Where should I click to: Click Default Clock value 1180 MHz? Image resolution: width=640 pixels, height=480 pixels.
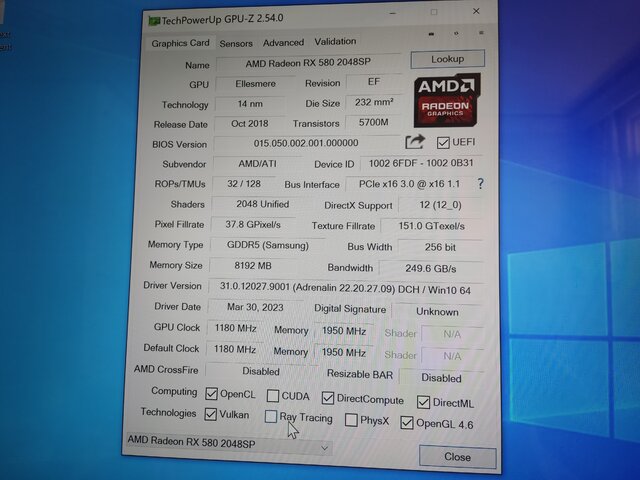235,349
